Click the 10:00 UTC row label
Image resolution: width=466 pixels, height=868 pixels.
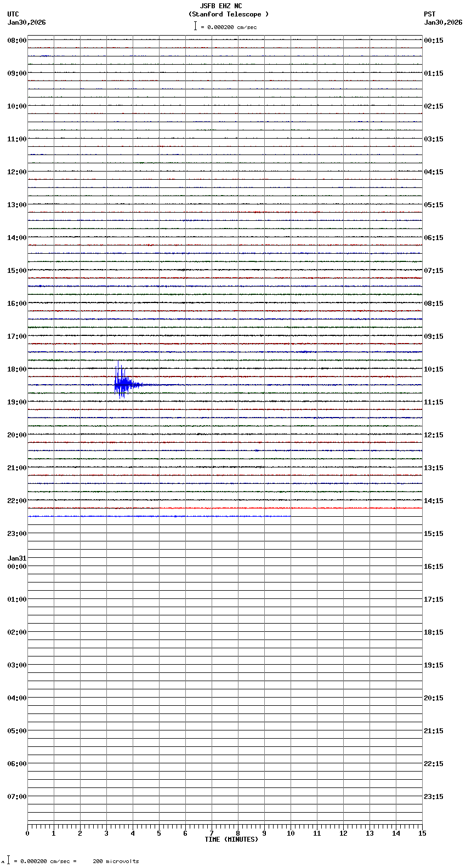coord(16,106)
